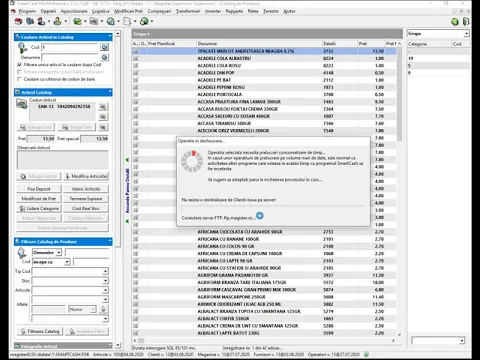This screenshot has width=480, height=360.
Task: Open the Program menu
Action: pos(27,11)
